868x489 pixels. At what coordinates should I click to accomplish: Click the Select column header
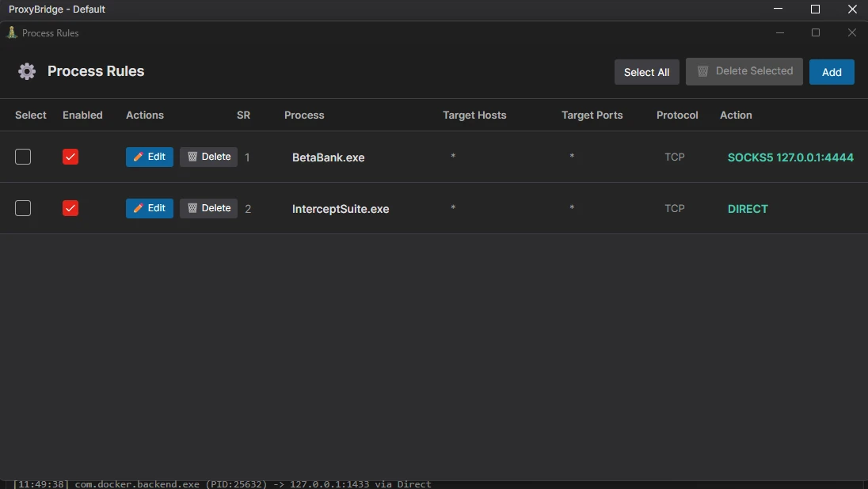point(30,115)
